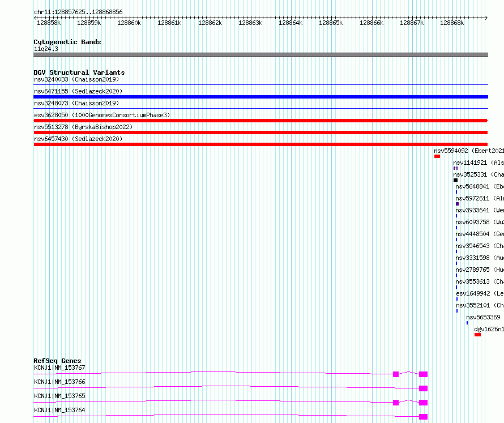Click the 128858k ruler label
Viewport: 504px width, 423px height.
pos(49,23)
